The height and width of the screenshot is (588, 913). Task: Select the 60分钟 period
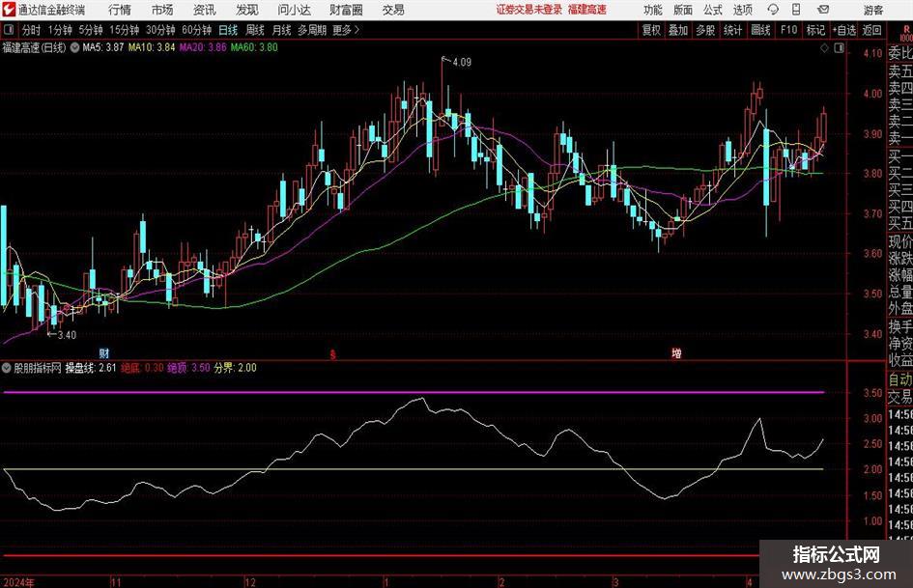197,30
